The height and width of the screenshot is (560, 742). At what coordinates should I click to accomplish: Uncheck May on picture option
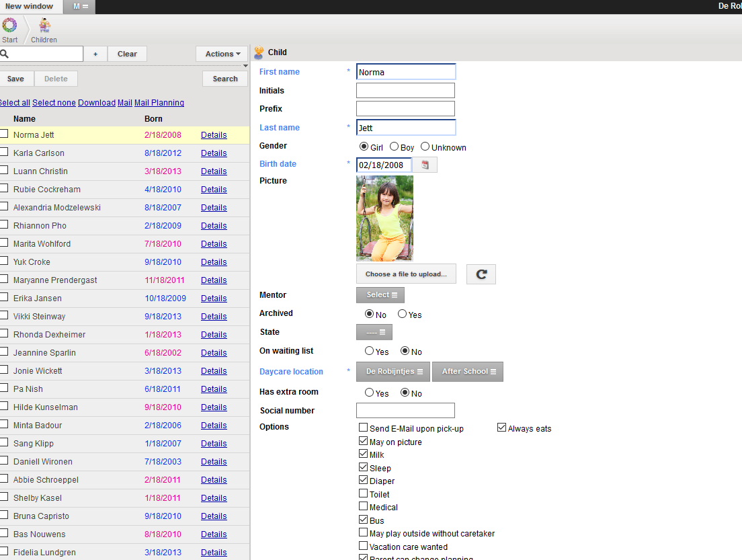pos(364,441)
